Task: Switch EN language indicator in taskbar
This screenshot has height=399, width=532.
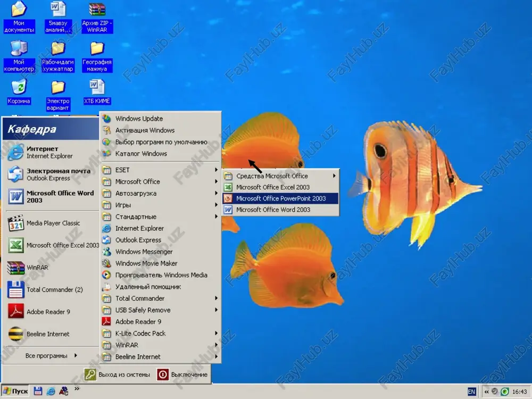Action: click(471, 392)
